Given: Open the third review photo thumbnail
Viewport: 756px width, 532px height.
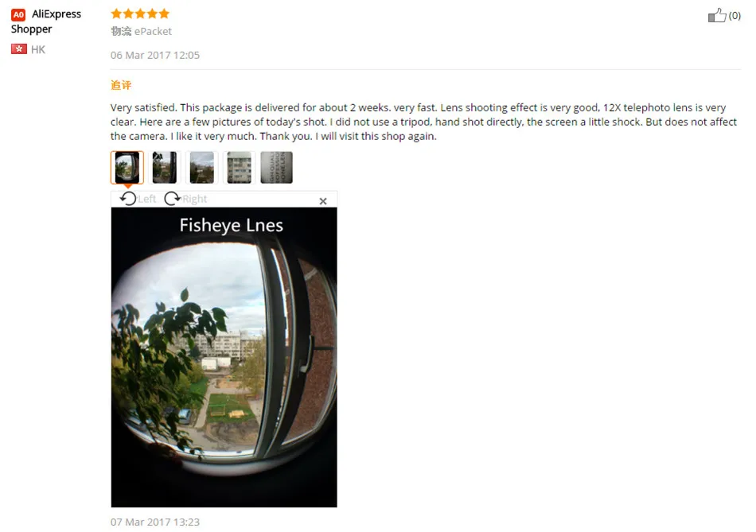Looking at the screenshot, I should 202,167.
